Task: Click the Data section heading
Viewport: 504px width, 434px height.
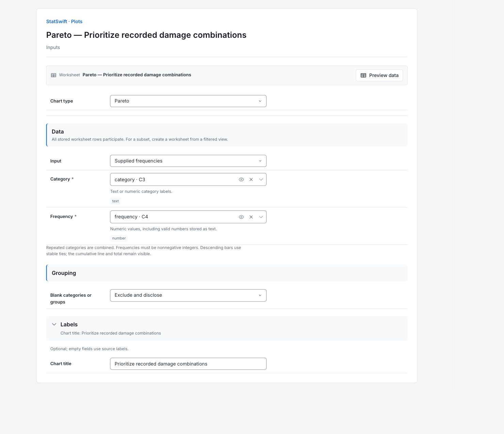Action: pyautogui.click(x=58, y=131)
